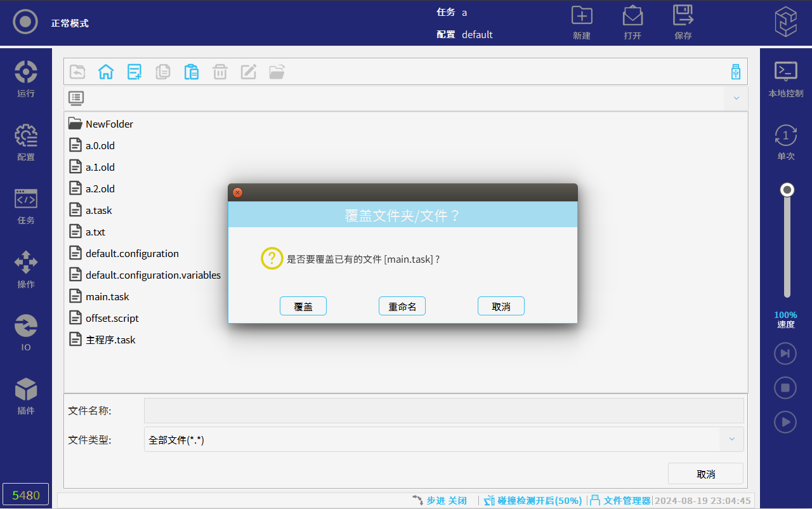Toggle collision detection in status bar

(x=533, y=501)
